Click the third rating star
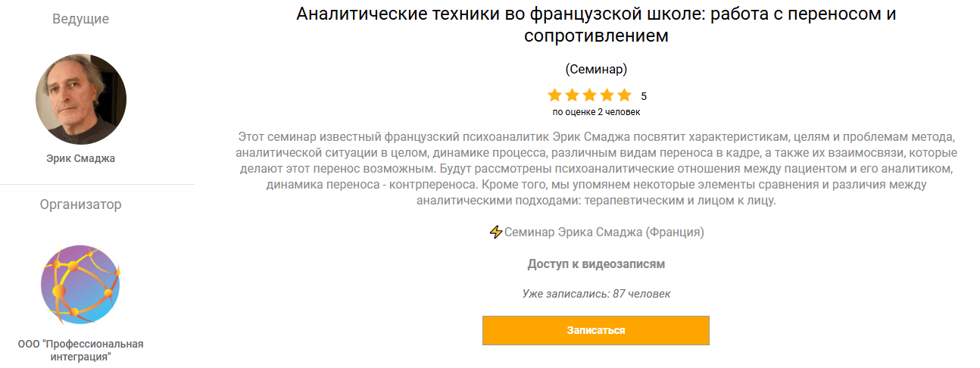980x368 pixels. 590,95
